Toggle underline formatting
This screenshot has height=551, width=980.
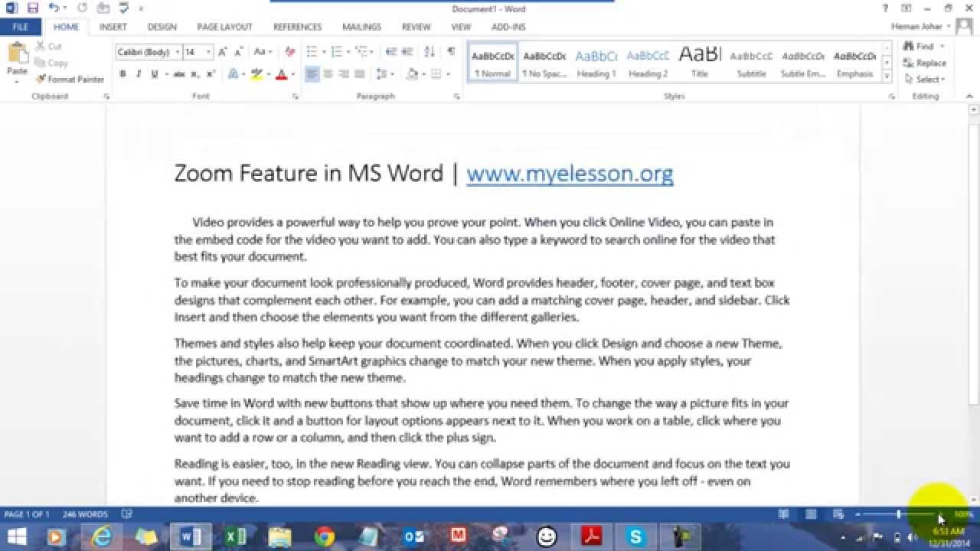(155, 74)
